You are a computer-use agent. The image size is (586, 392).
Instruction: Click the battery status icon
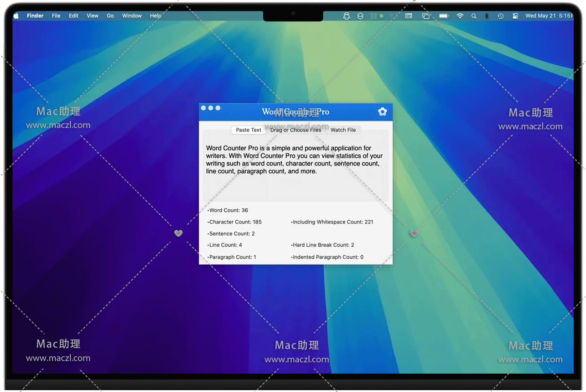pos(443,16)
